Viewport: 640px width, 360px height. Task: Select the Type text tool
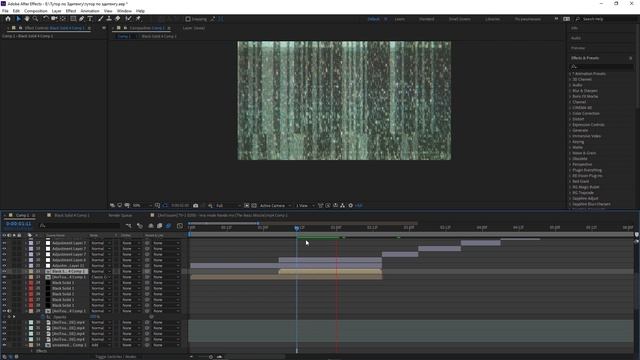click(x=90, y=19)
